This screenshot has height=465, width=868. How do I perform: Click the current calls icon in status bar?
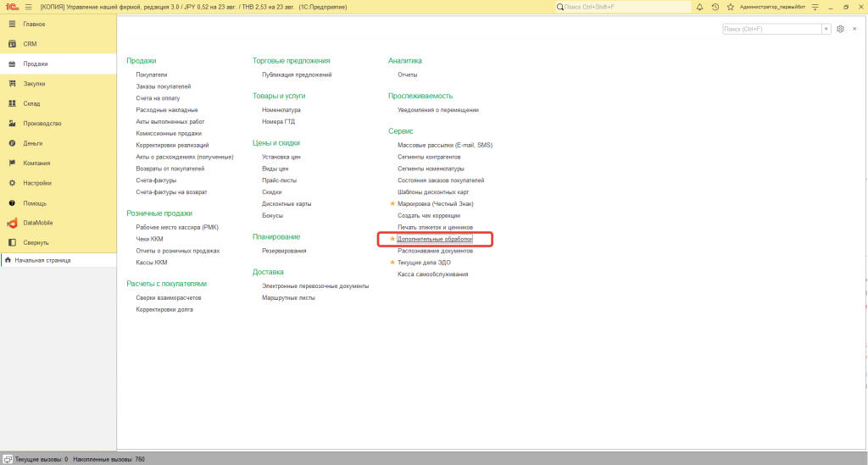click(x=8, y=459)
